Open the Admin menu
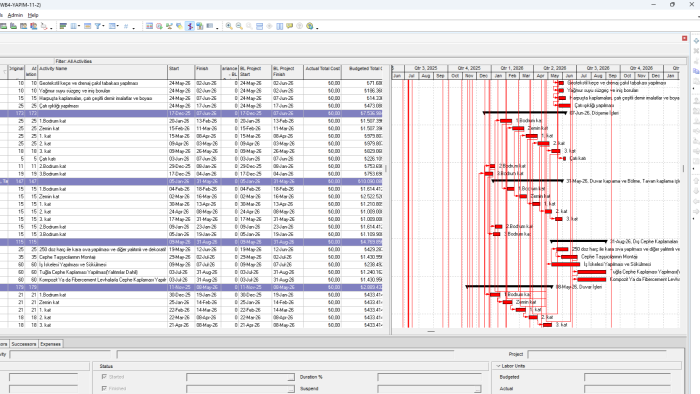The height and width of the screenshot is (394, 700). click(15, 15)
